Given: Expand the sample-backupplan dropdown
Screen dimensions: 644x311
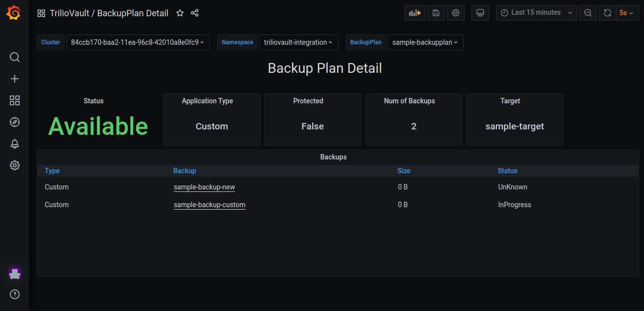Looking at the screenshot, I should [426, 42].
